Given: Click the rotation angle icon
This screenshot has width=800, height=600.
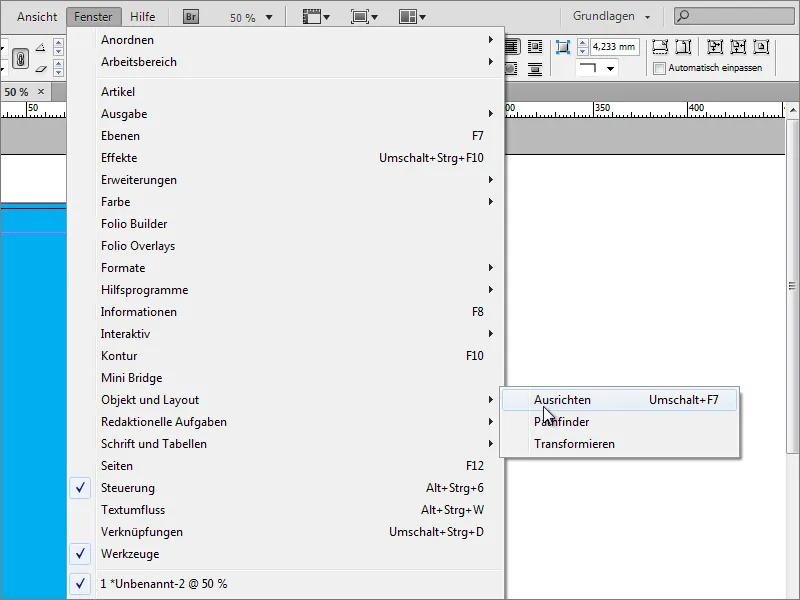Looking at the screenshot, I should (40, 48).
